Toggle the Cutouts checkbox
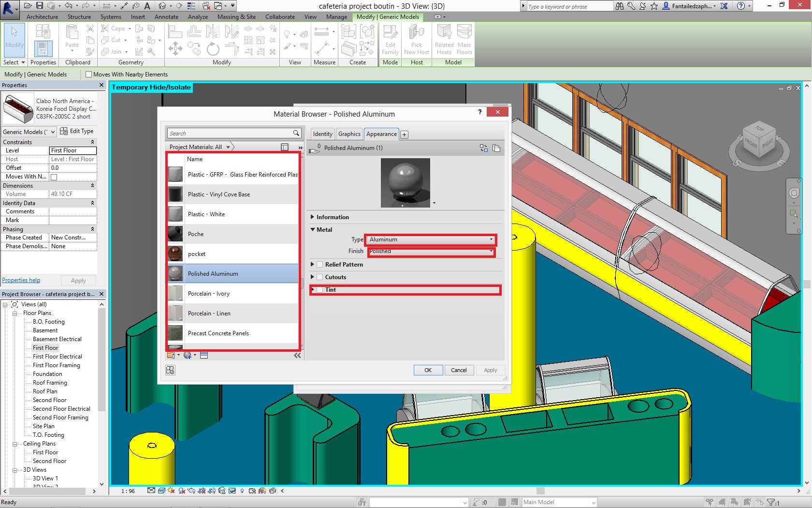 point(319,277)
